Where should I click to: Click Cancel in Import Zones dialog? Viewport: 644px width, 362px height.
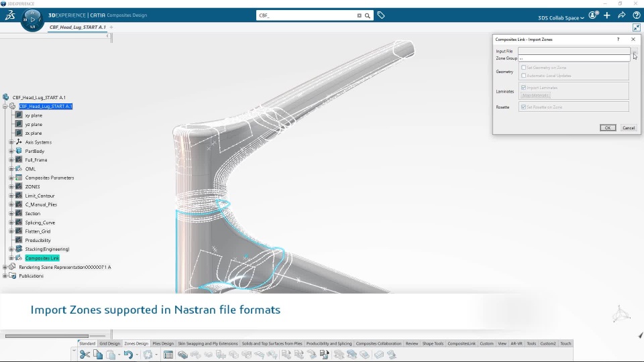click(x=629, y=127)
